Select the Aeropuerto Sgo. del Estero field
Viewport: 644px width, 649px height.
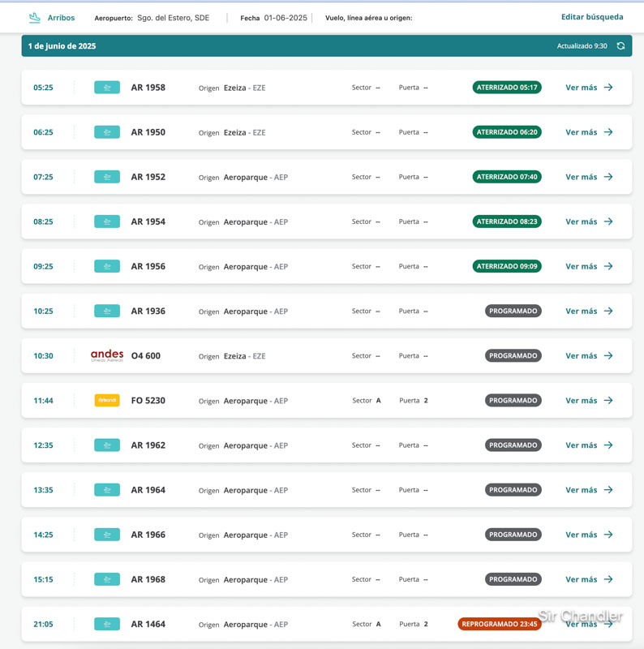pos(173,18)
